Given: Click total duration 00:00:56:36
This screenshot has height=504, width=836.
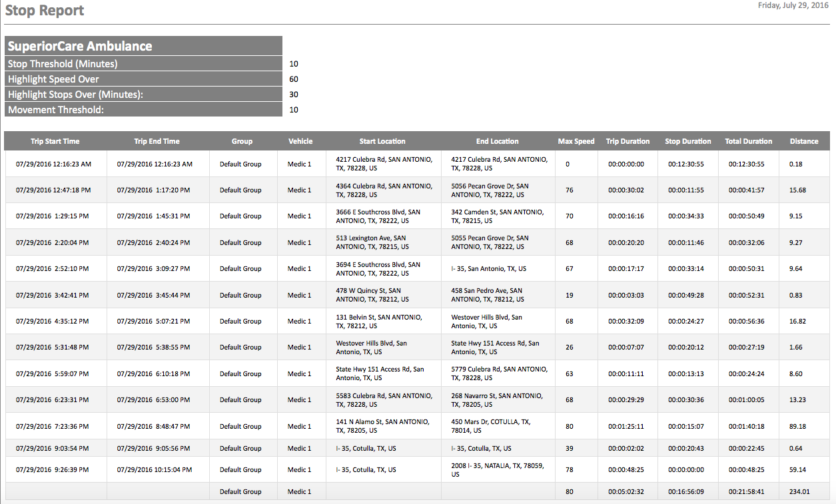Looking at the screenshot, I should coord(746,321).
